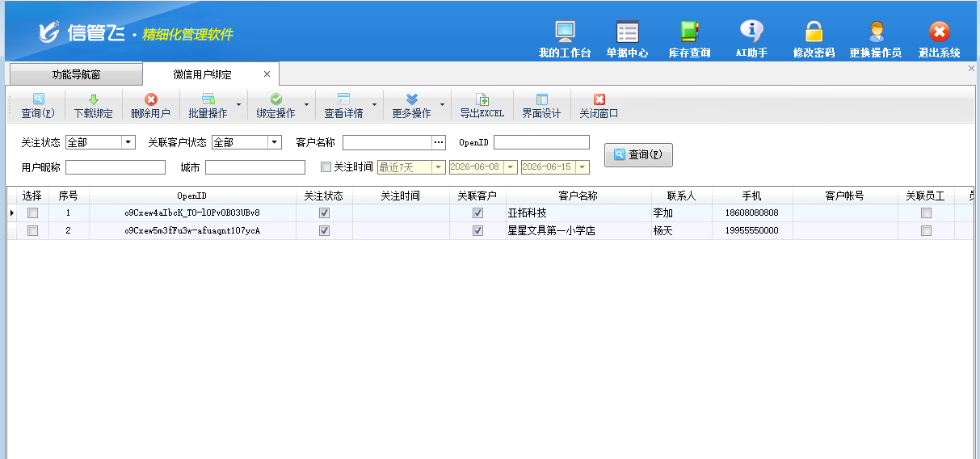Click 退出系统 exit system icon
Viewport: 980px width, 459px height.
[939, 40]
